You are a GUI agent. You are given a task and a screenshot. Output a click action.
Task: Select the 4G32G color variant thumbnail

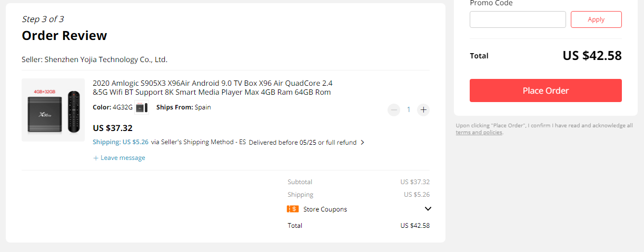141,108
